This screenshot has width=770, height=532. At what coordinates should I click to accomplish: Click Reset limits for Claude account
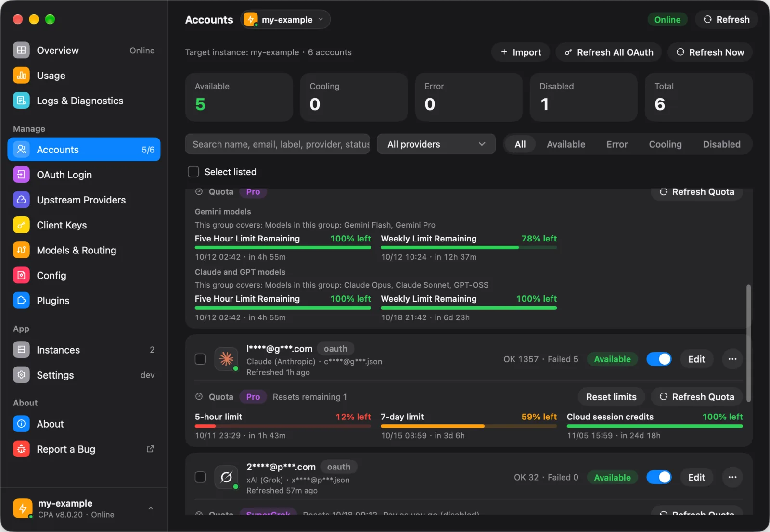coord(611,397)
